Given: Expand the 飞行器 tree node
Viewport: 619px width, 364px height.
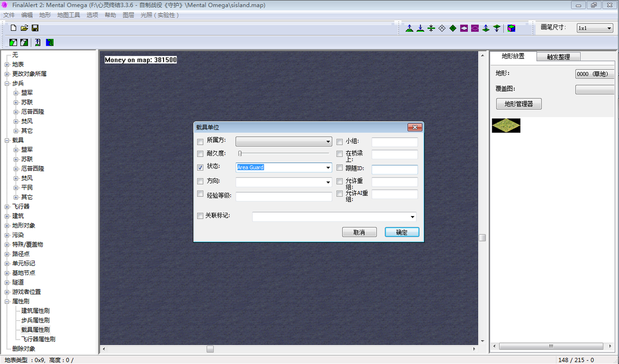Looking at the screenshot, I should click(7, 207).
